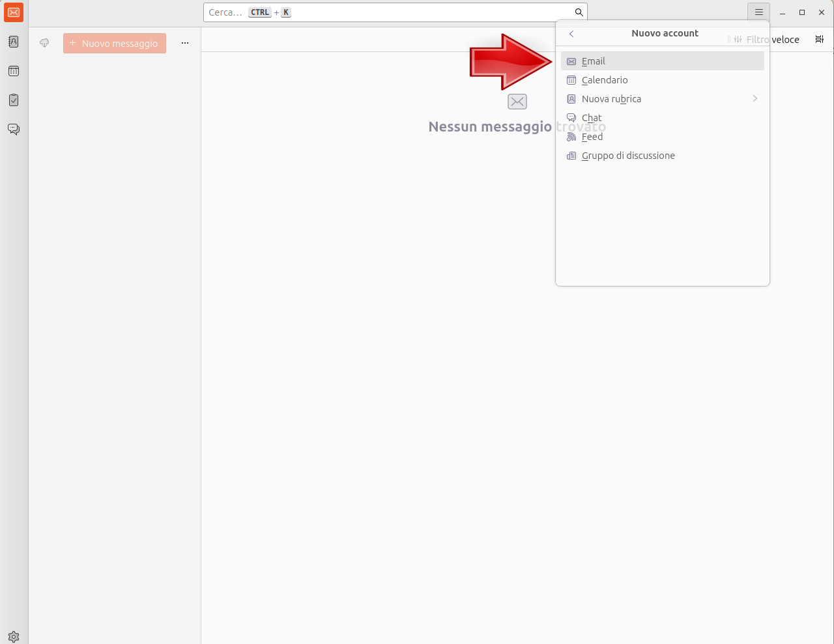Switch to the Calendar space

tap(14, 71)
